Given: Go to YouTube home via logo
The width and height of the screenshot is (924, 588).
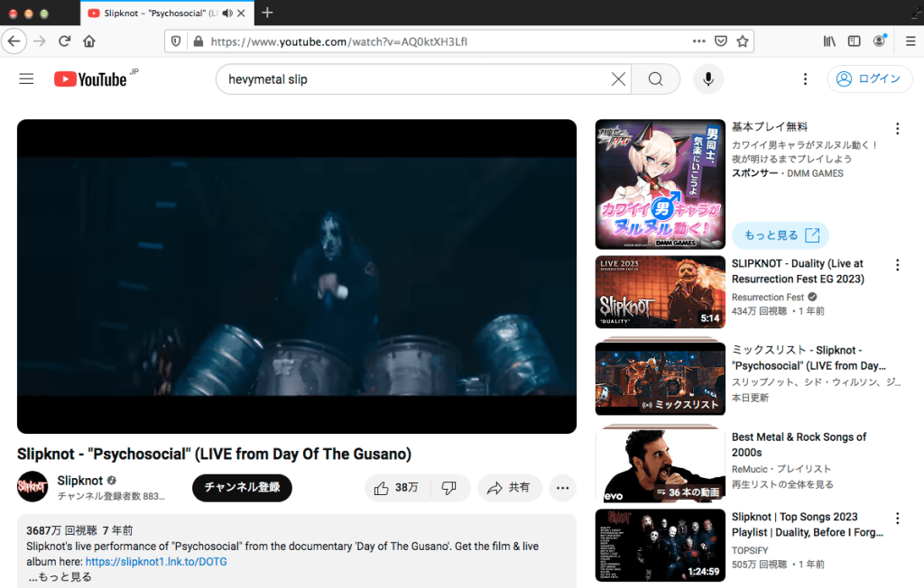Looking at the screenshot, I should pos(90,79).
